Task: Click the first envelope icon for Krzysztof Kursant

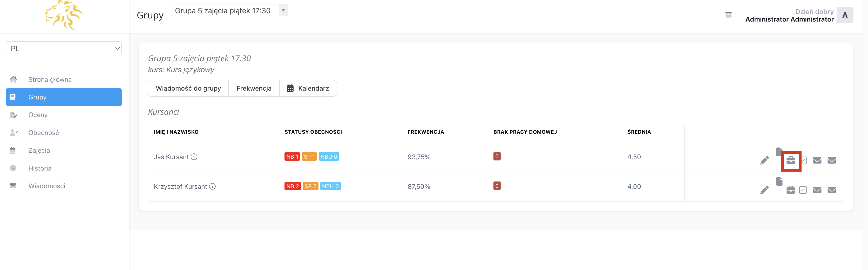Action: point(817,190)
